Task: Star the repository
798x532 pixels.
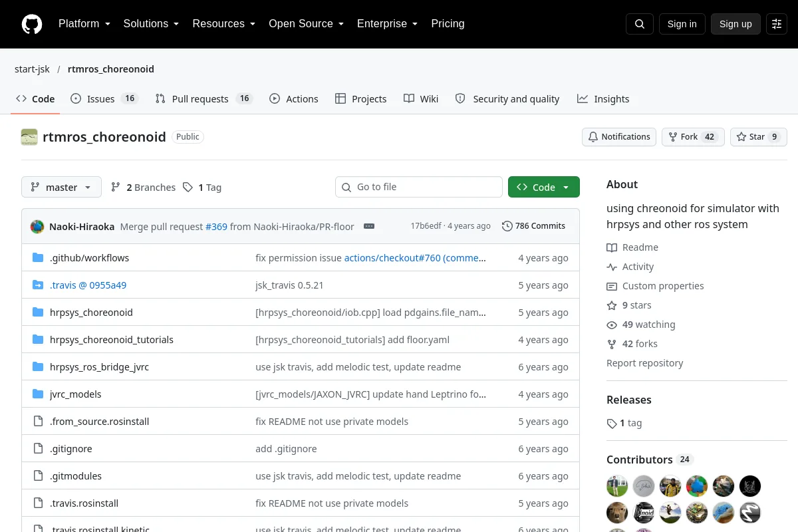Action: click(x=759, y=137)
